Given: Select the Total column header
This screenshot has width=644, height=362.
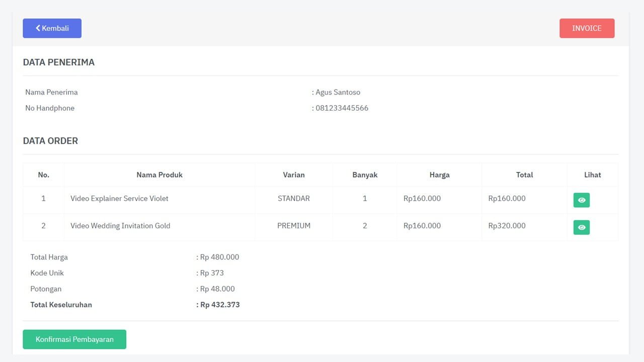Looking at the screenshot, I should tap(524, 175).
